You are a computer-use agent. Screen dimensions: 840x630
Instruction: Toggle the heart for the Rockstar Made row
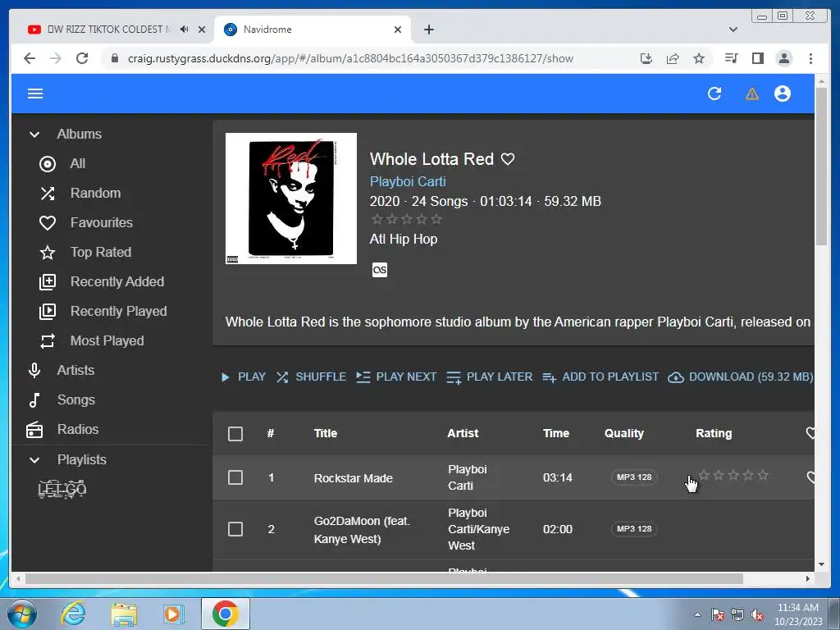click(810, 477)
